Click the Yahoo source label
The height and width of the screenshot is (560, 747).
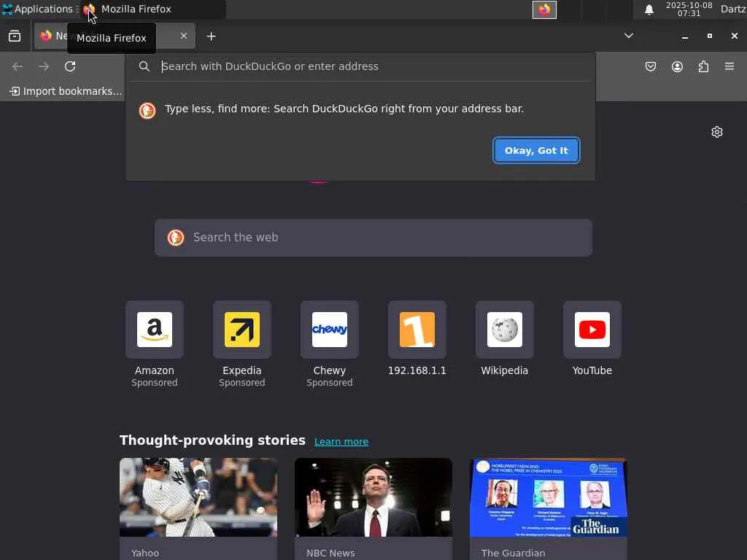click(145, 553)
